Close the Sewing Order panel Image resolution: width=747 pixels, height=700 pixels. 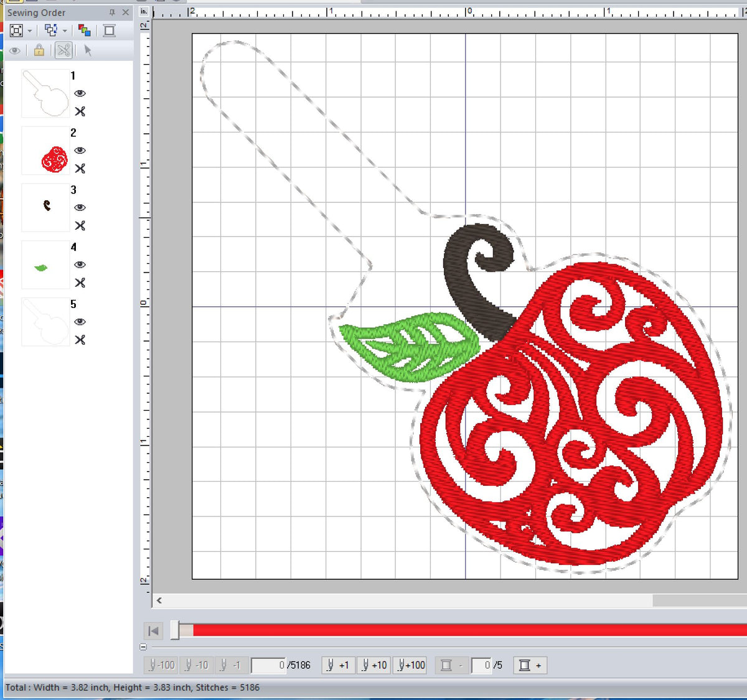(126, 12)
